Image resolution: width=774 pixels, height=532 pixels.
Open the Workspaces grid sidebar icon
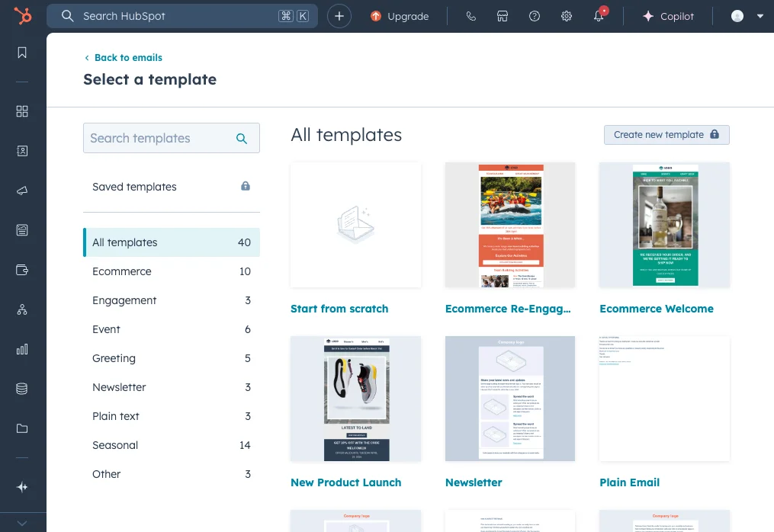(x=22, y=111)
